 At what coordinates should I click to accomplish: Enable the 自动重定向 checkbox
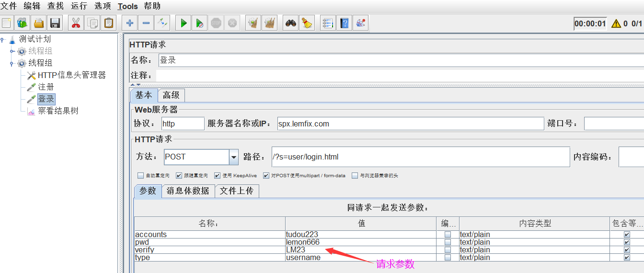[x=140, y=176]
